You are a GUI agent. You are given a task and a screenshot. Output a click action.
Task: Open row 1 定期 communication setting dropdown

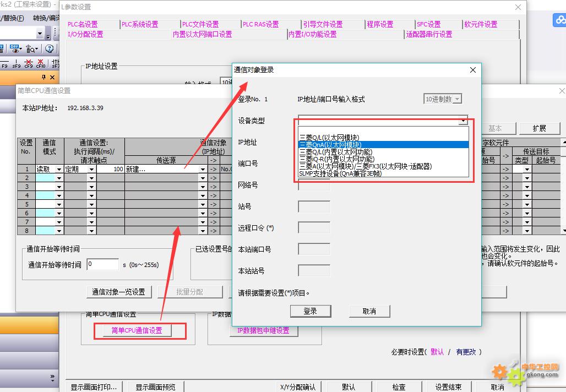click(91, 169)
